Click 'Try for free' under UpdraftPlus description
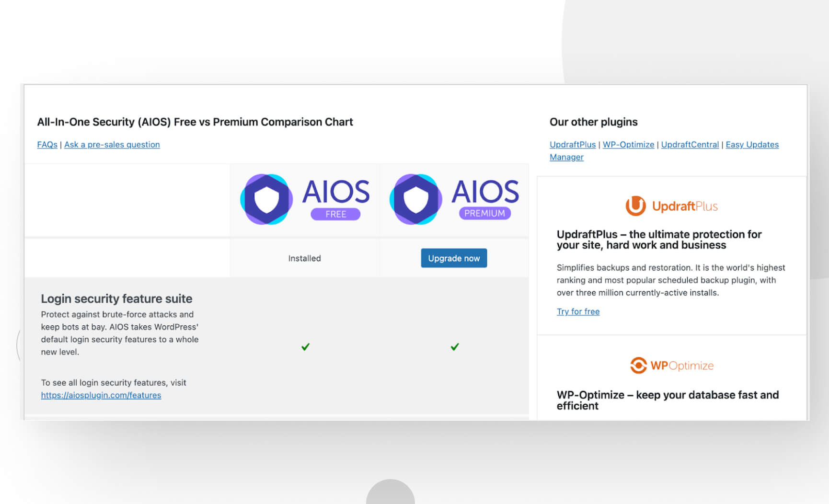This screenshot has width=829, height=504. tap(578, 311)
